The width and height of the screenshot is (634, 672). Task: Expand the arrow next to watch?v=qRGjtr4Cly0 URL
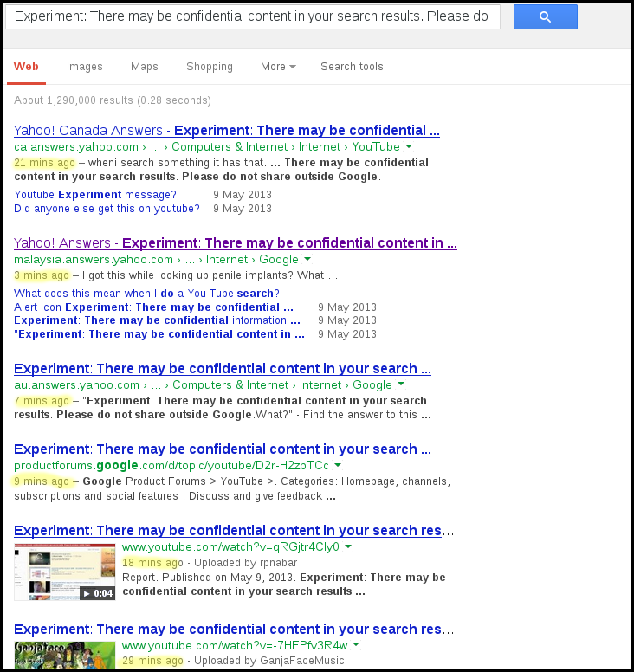348,546
